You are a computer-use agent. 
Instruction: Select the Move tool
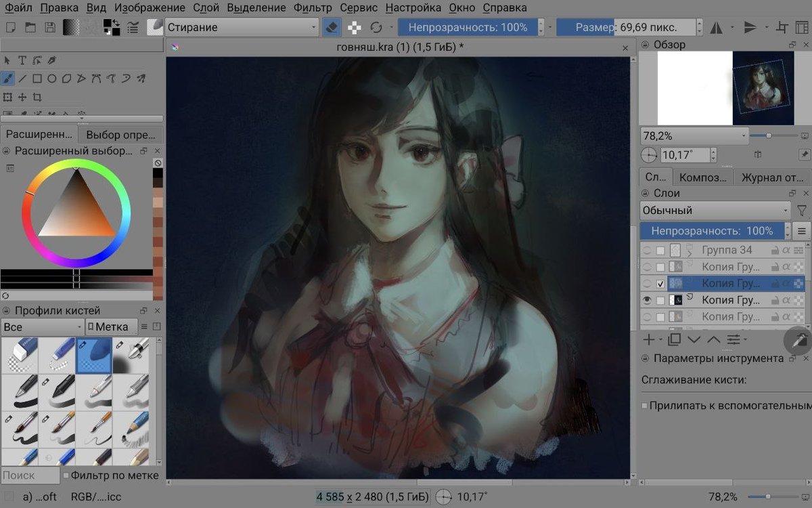click(22, 97)
